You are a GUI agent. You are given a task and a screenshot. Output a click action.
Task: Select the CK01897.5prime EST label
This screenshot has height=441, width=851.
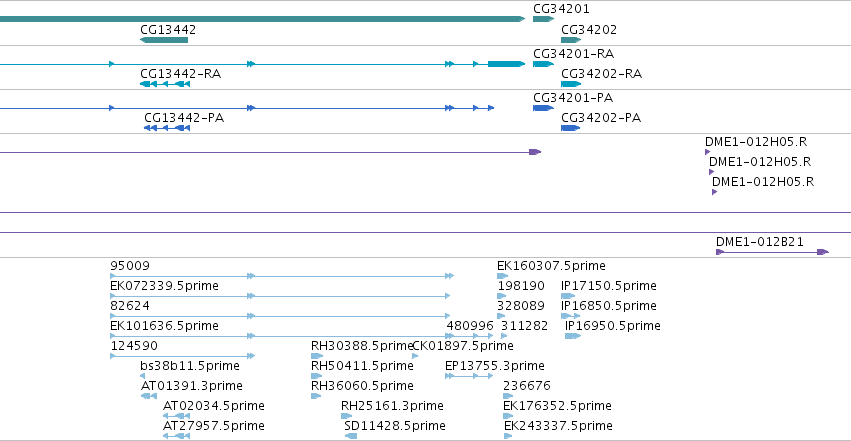tap(463, 346)
